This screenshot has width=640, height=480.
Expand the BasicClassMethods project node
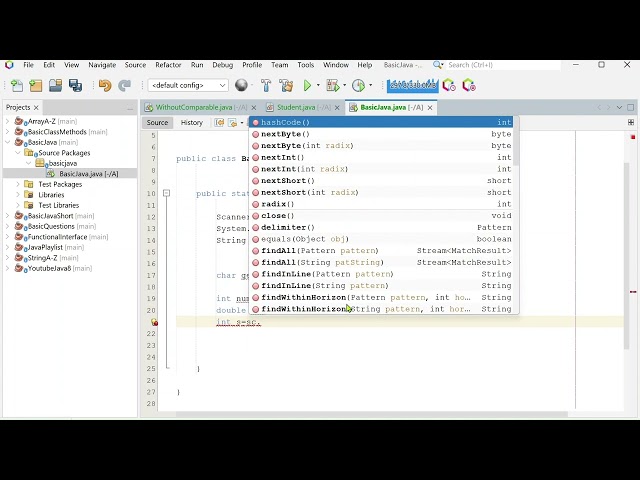tap(7, 132)
